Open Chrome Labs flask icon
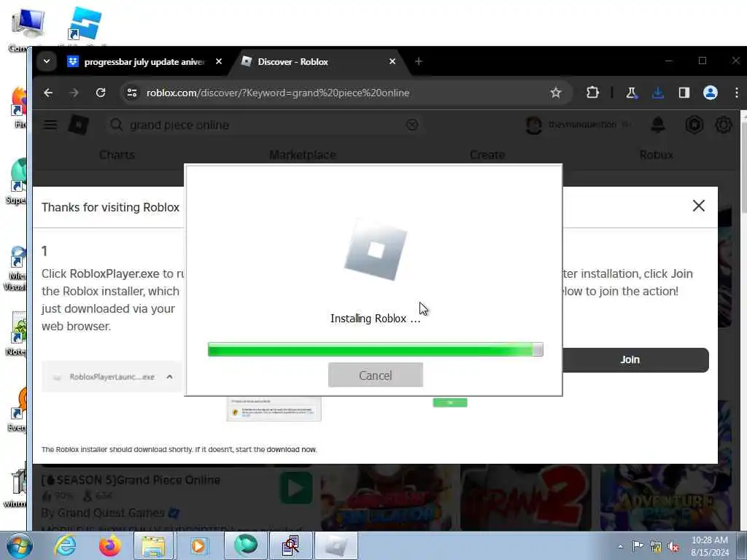This screenshot has height=560, width=747. click(631, 93)
